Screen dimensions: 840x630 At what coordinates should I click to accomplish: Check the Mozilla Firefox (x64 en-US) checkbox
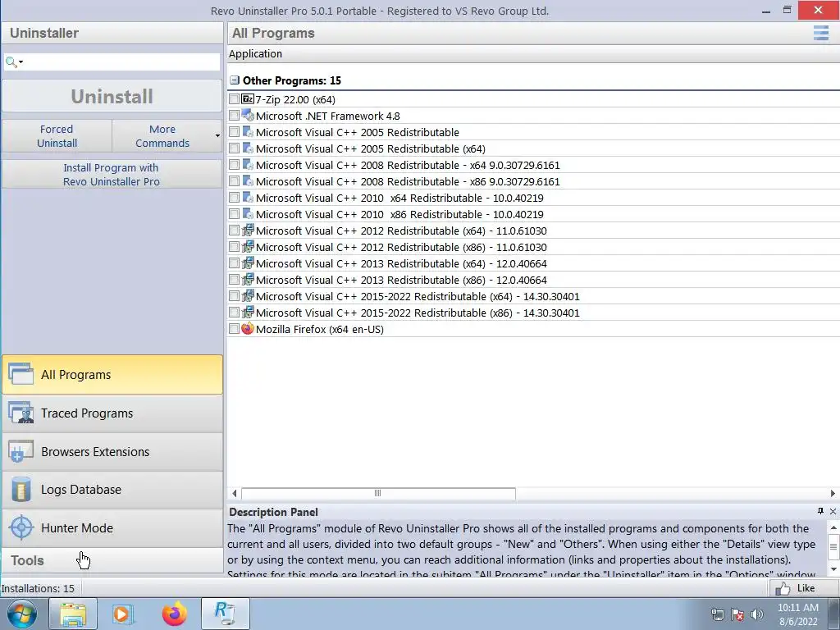pos(234,328)
